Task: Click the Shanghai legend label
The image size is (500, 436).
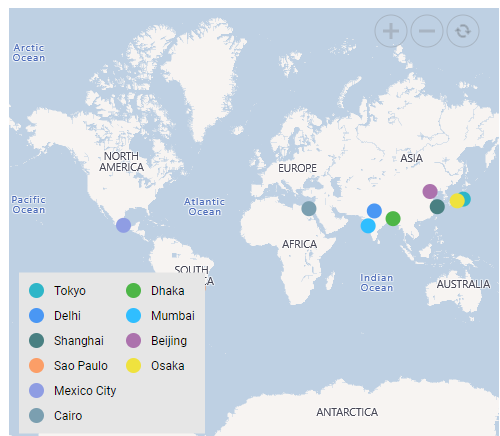Action: (x=79, y=341)
